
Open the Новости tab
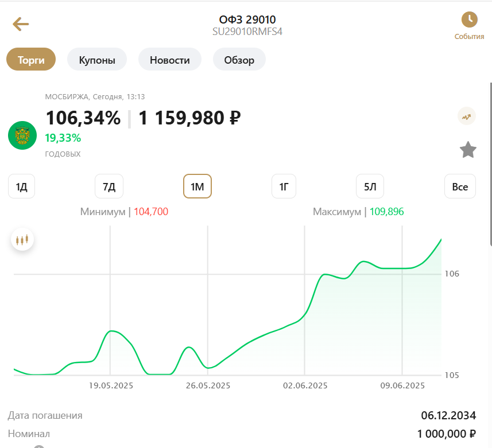click(x=169, y=60)
